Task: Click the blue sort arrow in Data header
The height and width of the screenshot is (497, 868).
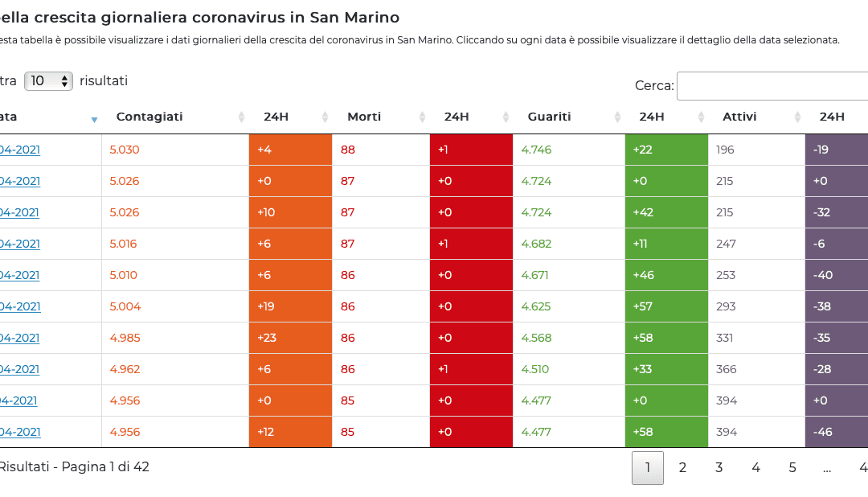Action: tap(94, 118)
